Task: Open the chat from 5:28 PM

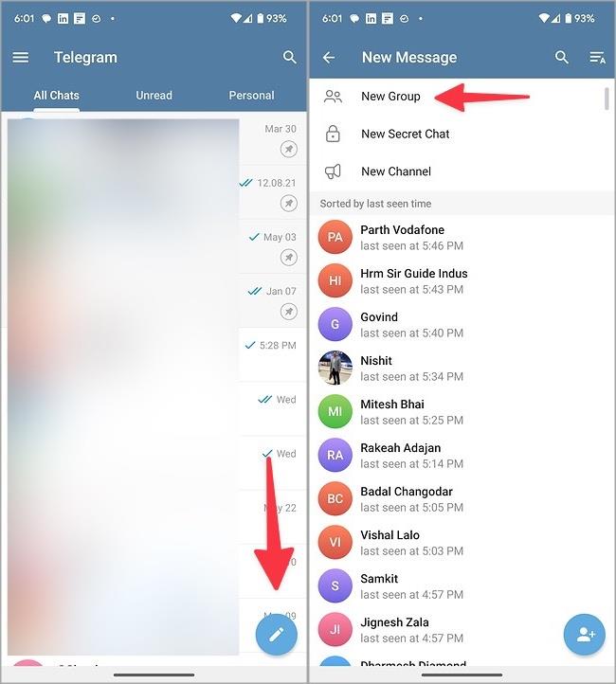Action: pos(154,354)
